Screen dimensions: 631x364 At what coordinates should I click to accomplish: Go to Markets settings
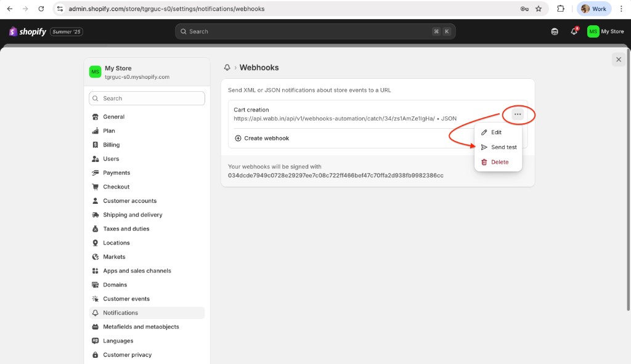coord(147,257)
